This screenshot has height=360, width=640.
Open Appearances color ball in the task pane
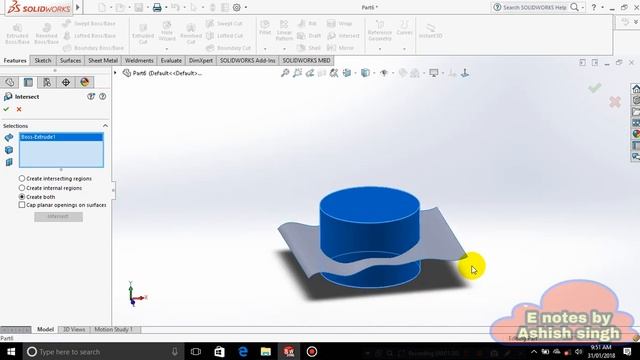636,134
